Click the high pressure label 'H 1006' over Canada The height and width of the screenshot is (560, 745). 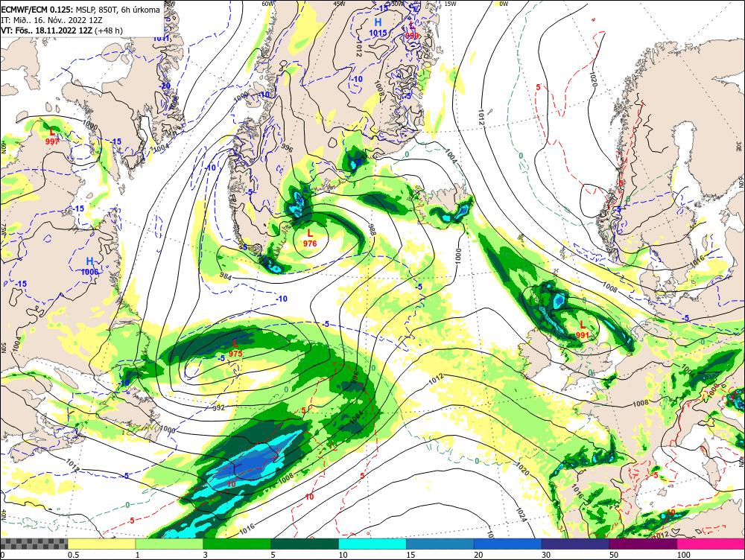(90, 267)
